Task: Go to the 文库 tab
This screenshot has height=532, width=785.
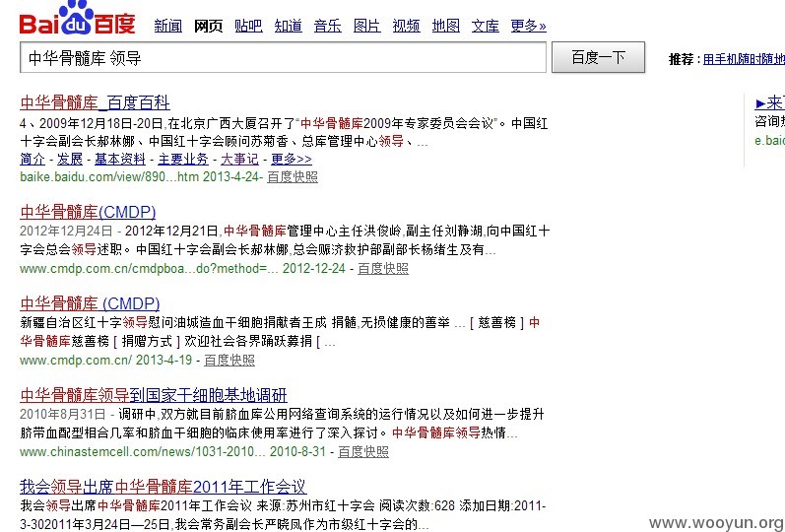Action: click(486, 26)
